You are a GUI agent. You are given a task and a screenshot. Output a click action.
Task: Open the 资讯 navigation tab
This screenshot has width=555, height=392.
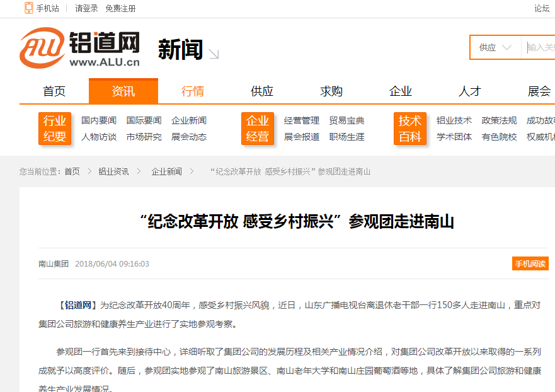click(123, 91)
